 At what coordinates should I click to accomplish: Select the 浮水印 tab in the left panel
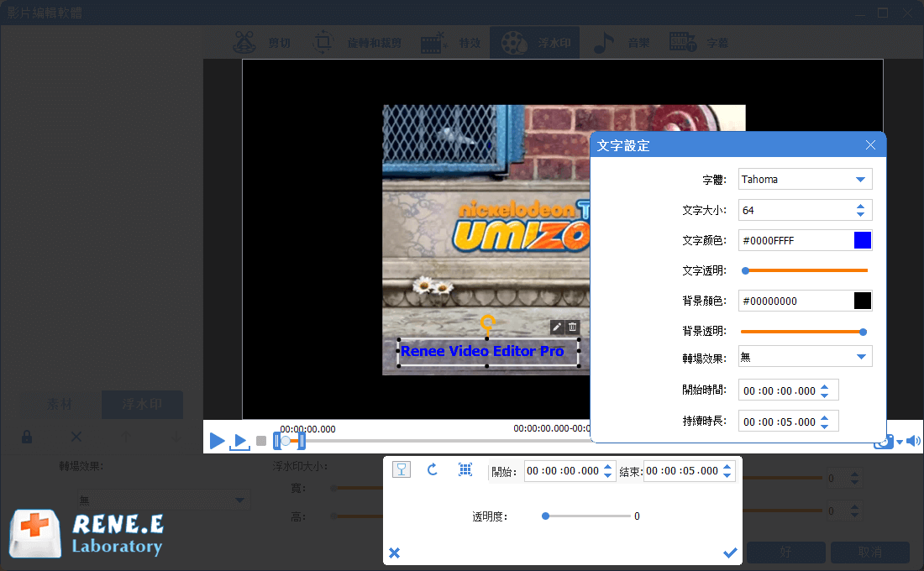click(x=142, y=404)
